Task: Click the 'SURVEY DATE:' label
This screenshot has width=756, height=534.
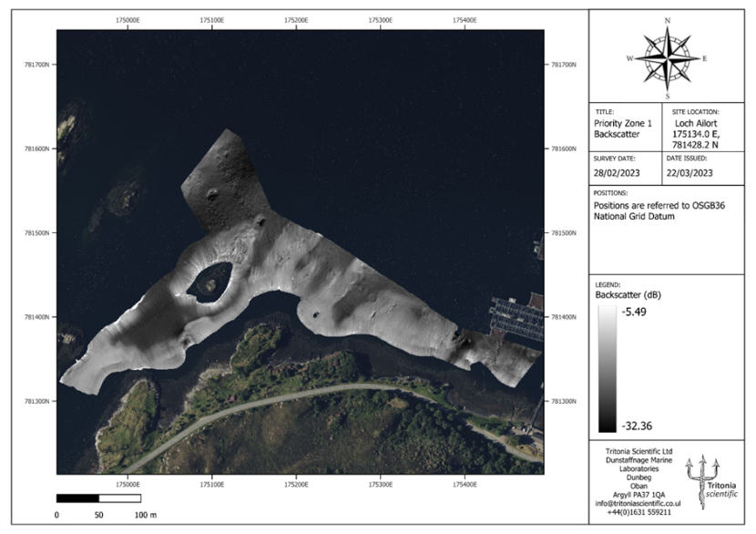Action: 614,159
